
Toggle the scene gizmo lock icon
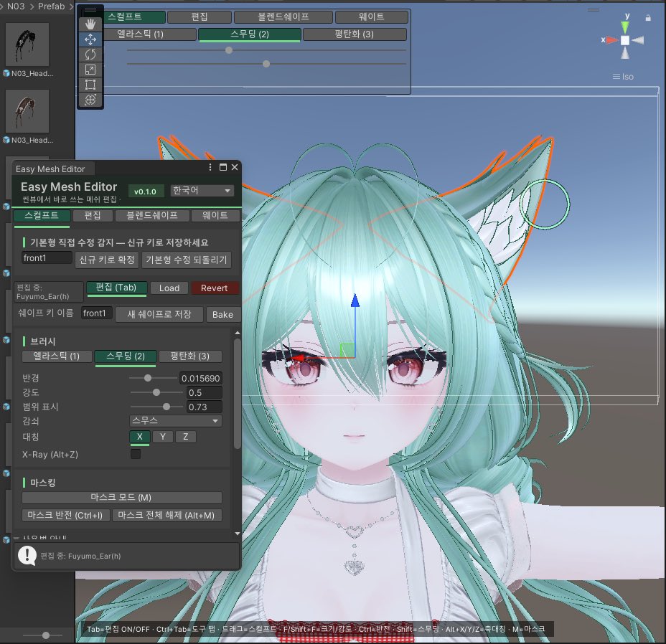click(648, 18)
